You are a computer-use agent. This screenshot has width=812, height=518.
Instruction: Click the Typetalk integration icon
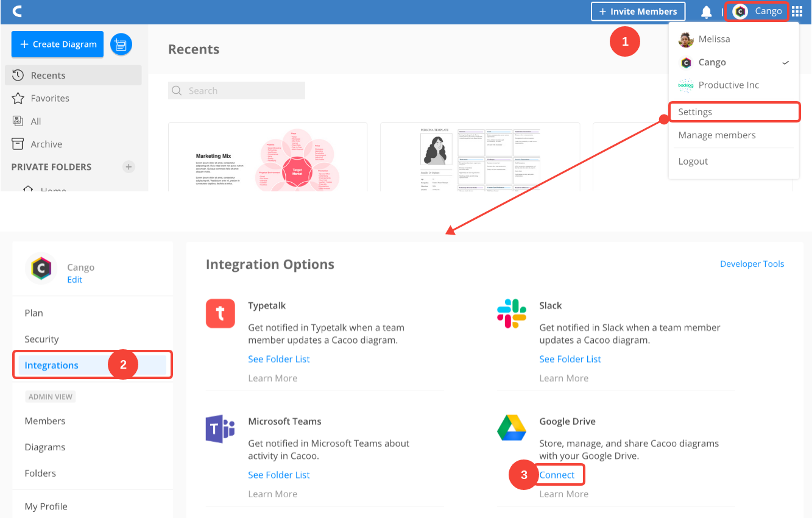(x=221, y=314)
